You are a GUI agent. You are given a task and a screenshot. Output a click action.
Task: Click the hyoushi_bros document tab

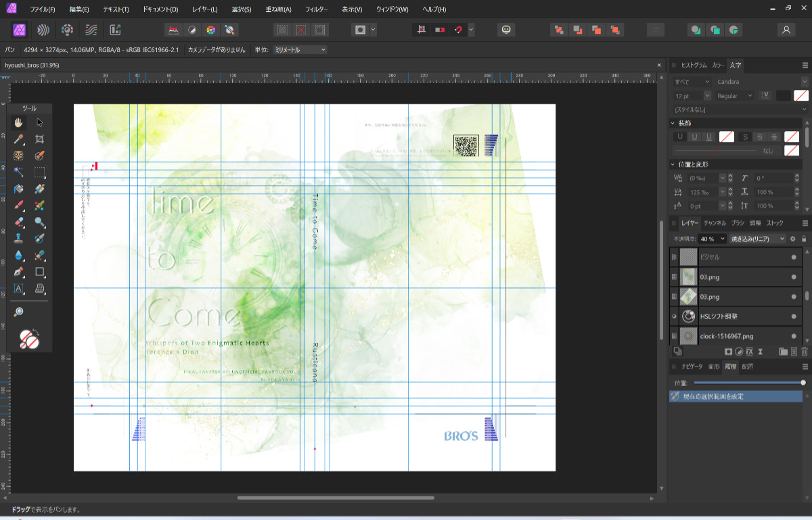[x=32, y=65]
